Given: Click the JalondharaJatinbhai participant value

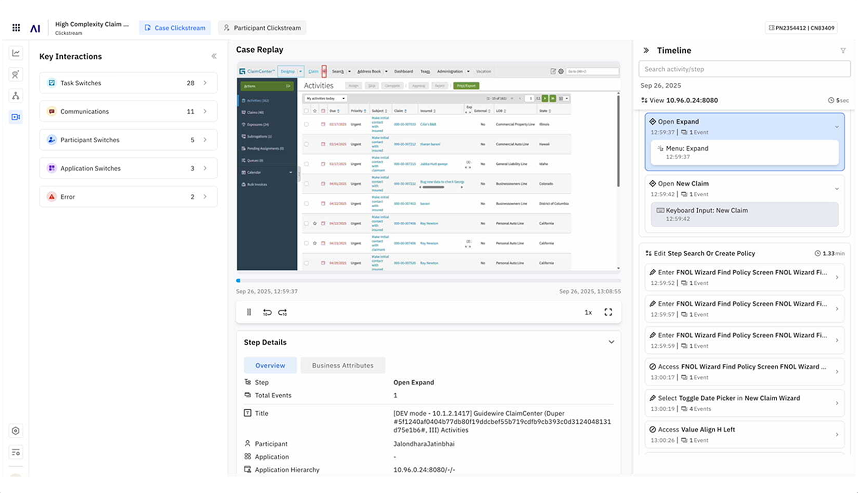Looking at the screenshot, I should coord(424,444).
